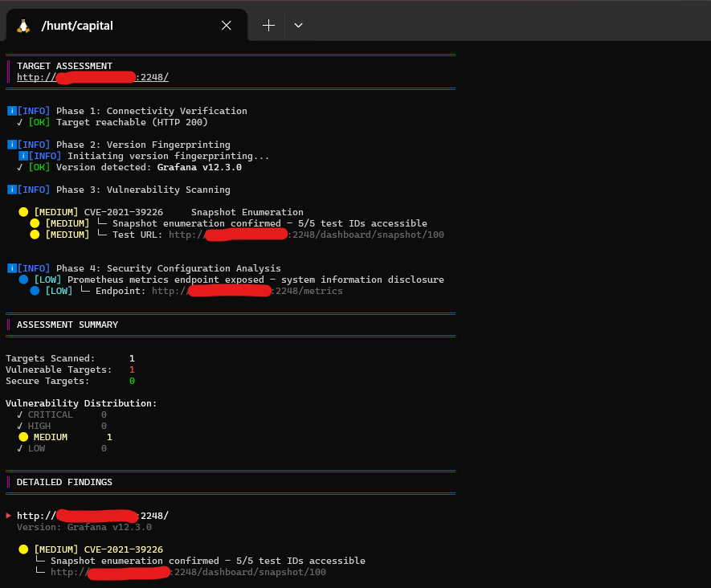Image resolution: width=711 pixels, height=588 pixels.
Task: Click 'Snapshot Enumeration' title in Phase 3
Action: [247, 212]
